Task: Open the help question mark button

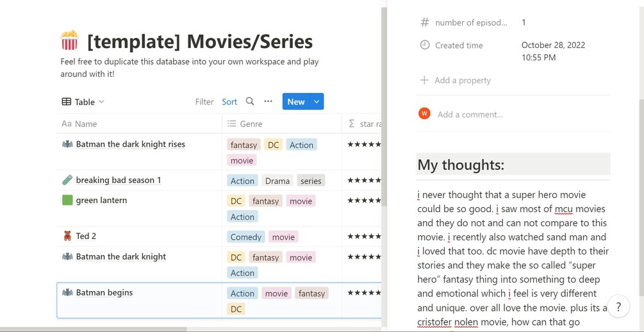Action: tap(618, 307)
